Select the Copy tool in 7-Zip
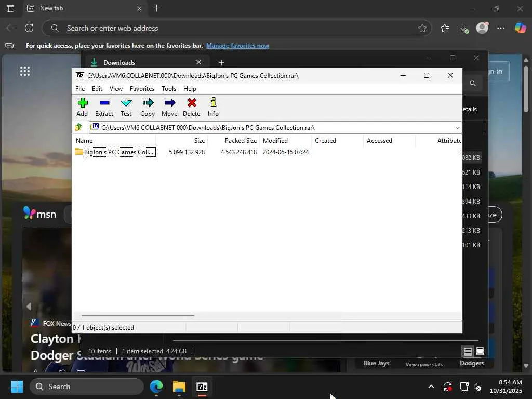Screen dimensions: 532x399 coord(148,107)
